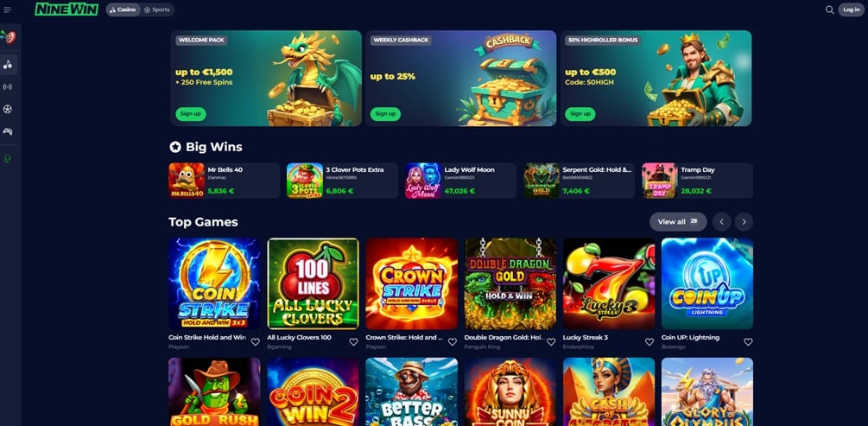Open the Crown Strike game thumbnail
The width and height of the screenshot is (868, 426).
[411, 283]
